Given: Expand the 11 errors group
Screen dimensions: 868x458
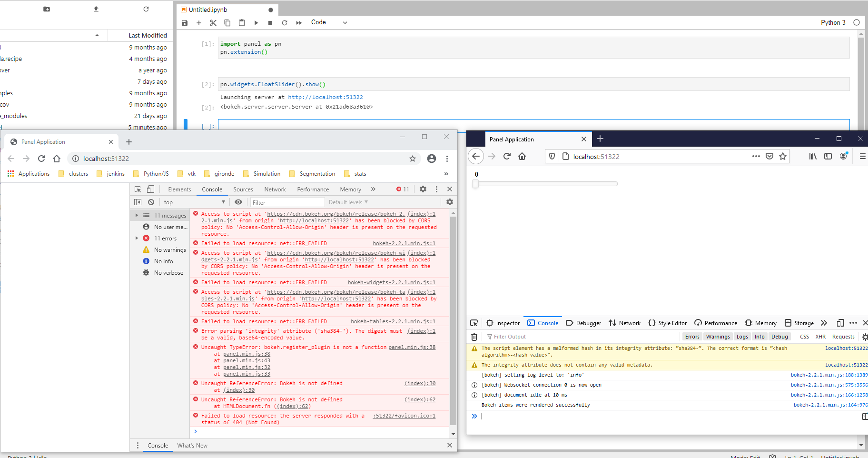Looking at the screenshot, I should 137,239.
